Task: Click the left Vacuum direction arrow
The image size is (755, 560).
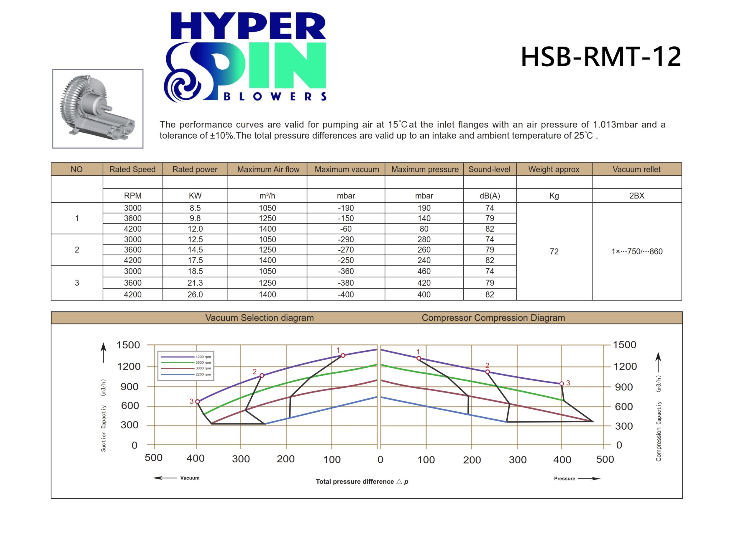Action: point(165,478)
